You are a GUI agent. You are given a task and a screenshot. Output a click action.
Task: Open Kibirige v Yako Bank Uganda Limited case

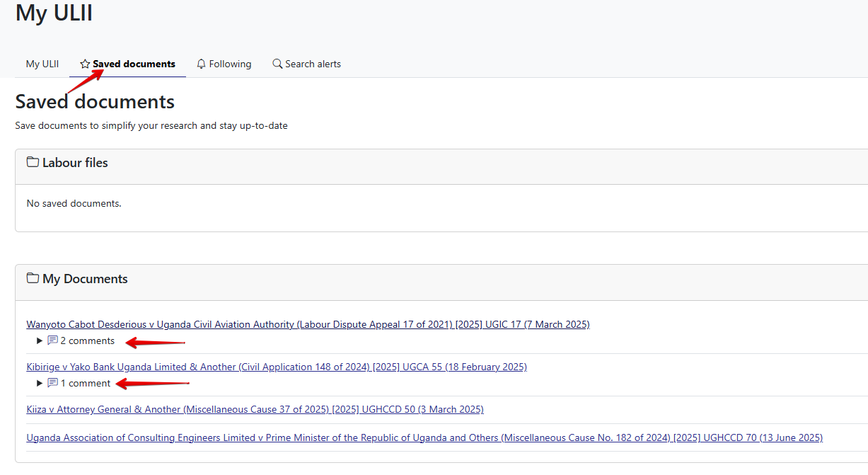(x=277, y=367)
